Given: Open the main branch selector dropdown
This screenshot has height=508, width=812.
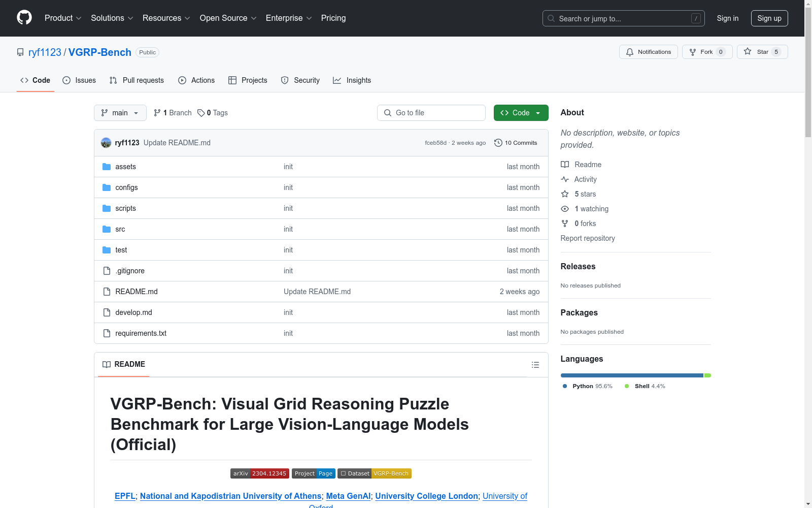Looking at the screenshot, I should pos(120,113).
